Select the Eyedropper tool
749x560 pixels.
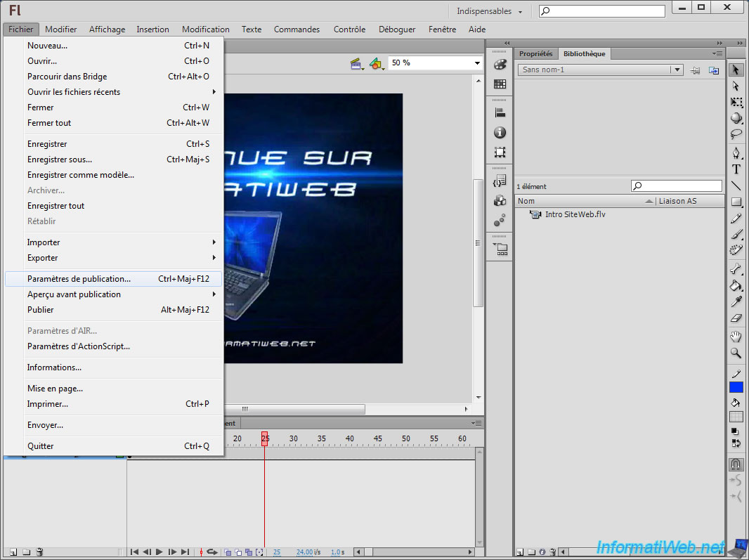736,302
